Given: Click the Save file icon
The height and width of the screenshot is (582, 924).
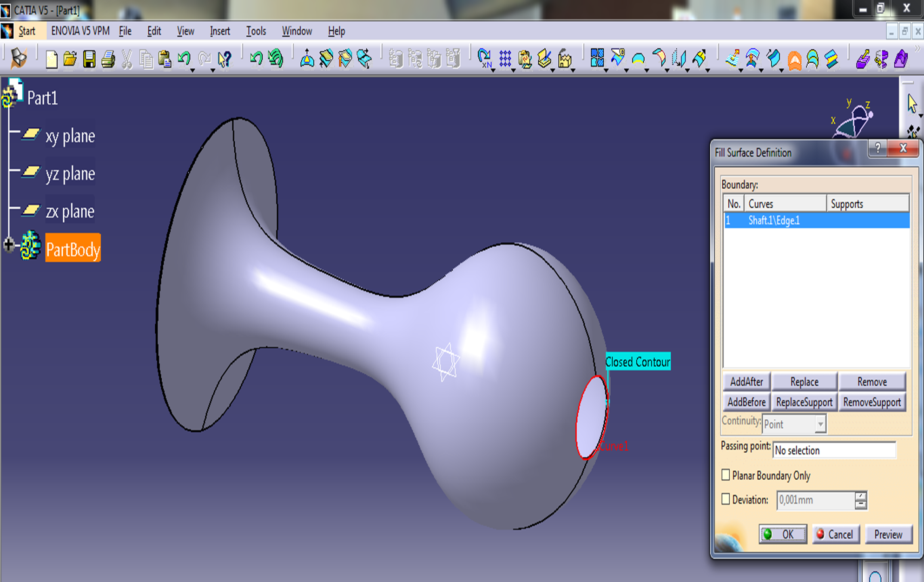Looking at the screenshot, I should click(89, 60).
